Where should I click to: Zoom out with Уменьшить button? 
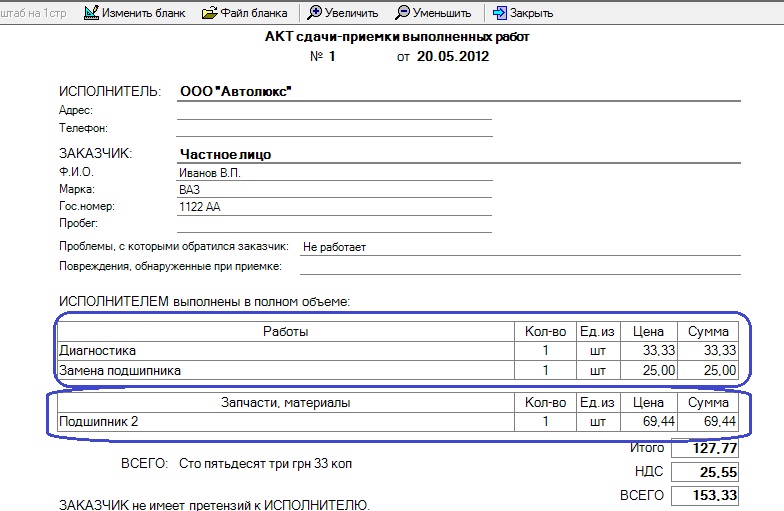pyautogui.click(x=434, y=12)
